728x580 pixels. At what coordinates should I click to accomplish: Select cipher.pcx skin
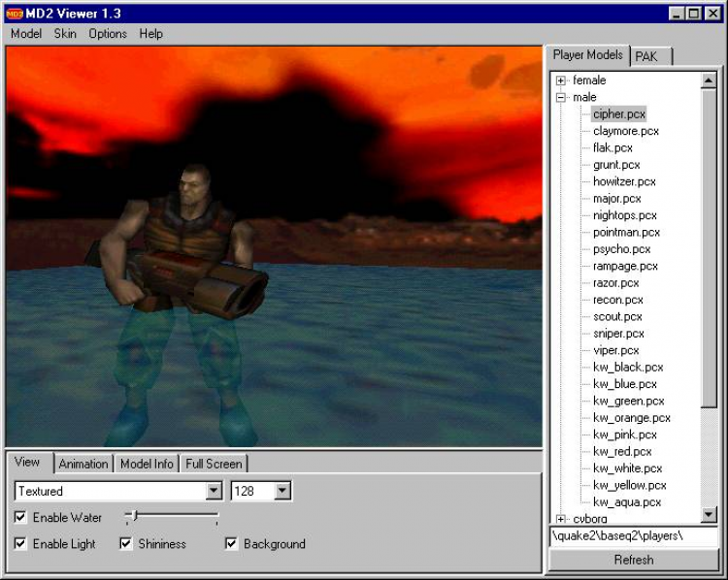point(619,114)
